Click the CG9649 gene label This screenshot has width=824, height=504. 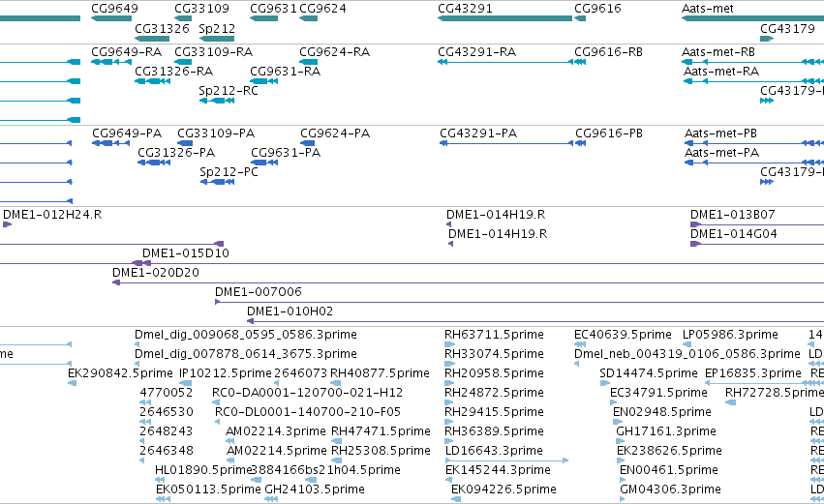click(x=114, y=9)
